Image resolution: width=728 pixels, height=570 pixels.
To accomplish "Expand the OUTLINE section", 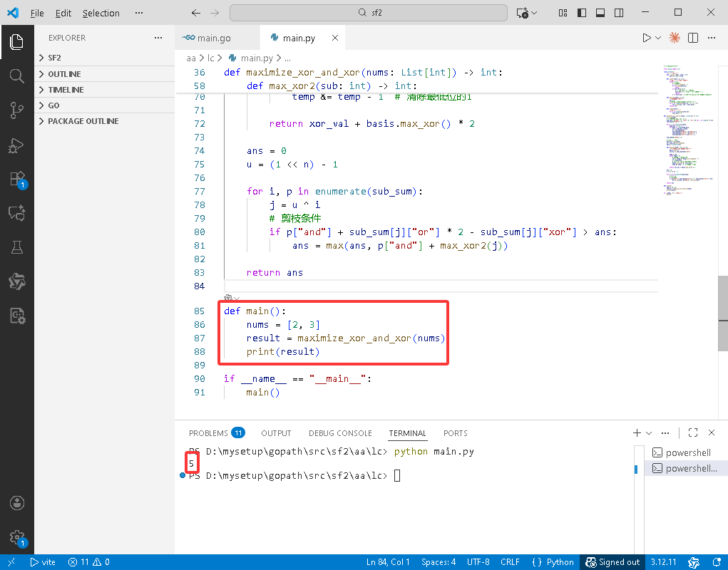I will [105, 73].
